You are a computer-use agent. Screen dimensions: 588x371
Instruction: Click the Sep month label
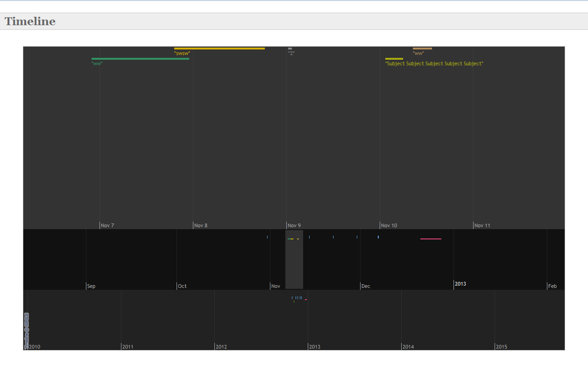[91, 286]
